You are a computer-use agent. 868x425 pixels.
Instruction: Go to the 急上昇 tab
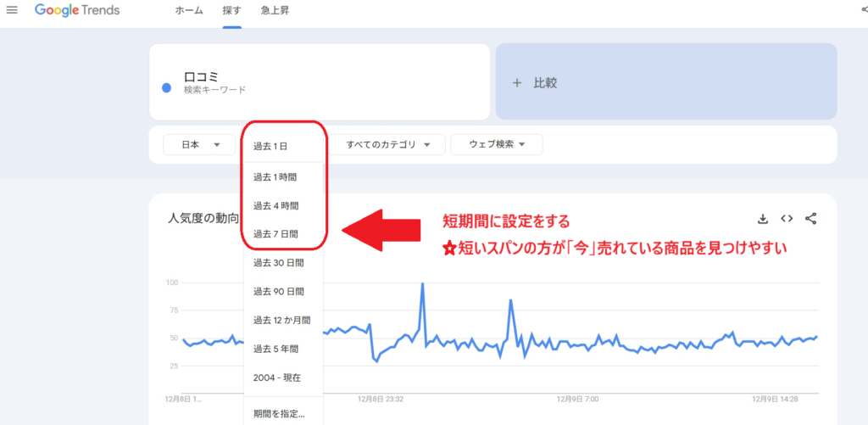point(275,11)
